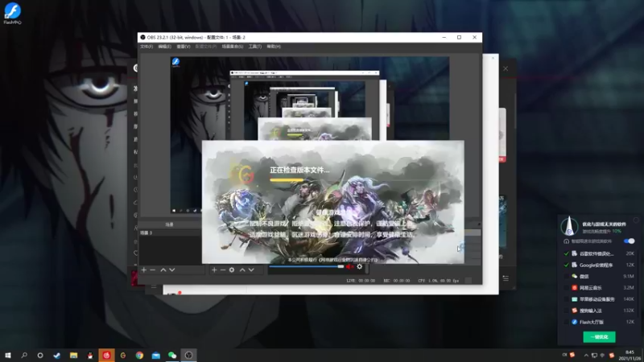This screenshot has width=644, height=362.
Task: Open the 查看(V) menu in OBS
Action: (184, 47)
